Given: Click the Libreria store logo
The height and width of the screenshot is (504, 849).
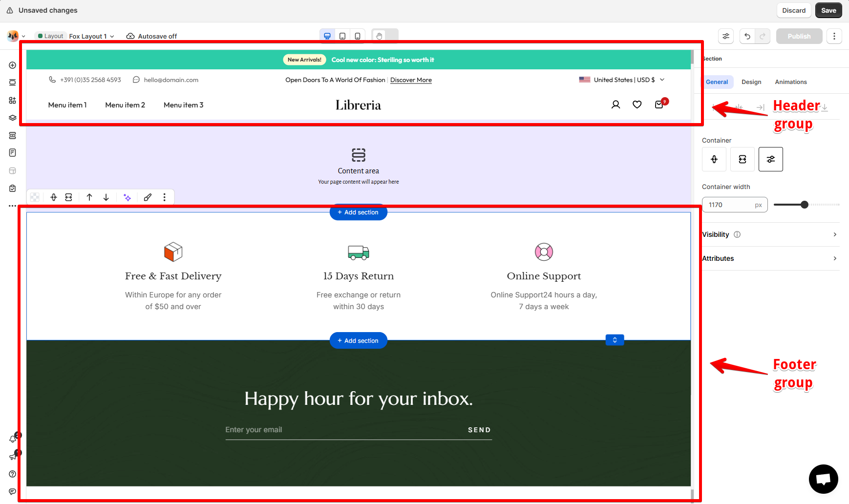Looking at the screenshot, I should 358,105.
